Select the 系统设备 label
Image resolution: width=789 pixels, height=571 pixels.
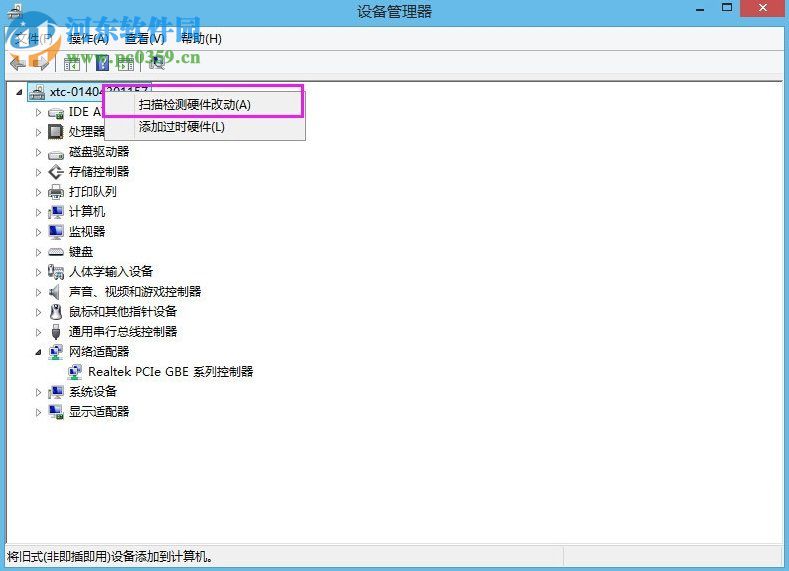(93, 391)
